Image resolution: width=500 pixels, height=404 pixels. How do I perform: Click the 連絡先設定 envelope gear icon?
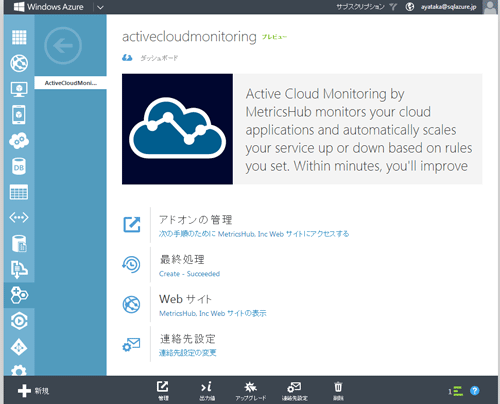[x=131, y=344]
